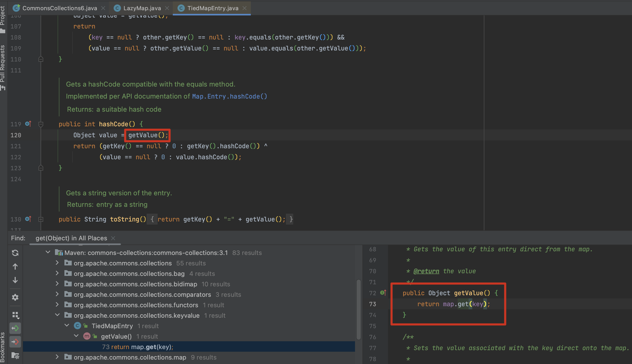Screen dimensions: 632x364
Task: Expand org.apache.commons.collections.comparators node
Action: click(x=57, y=294)
